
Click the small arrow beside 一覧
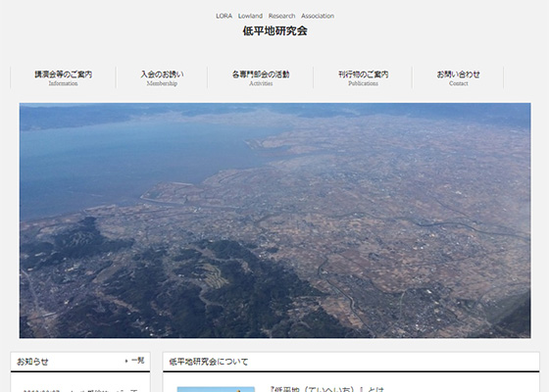pos(126,361)
